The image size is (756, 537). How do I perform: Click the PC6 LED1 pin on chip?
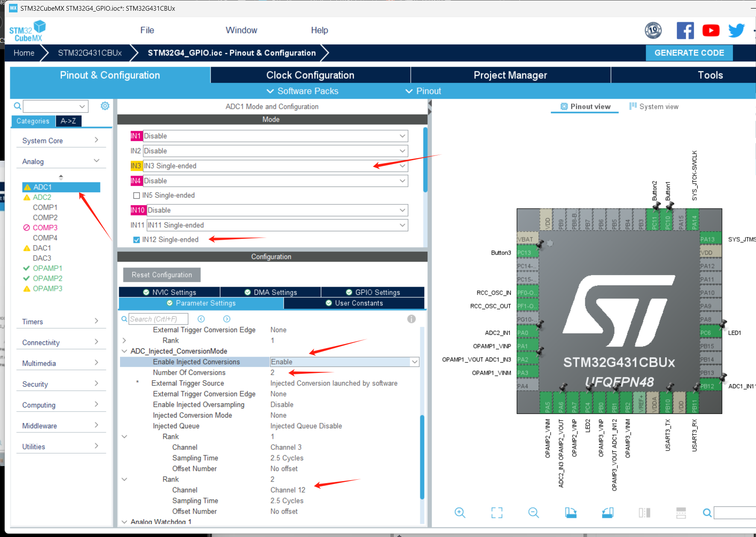(x=711, y=333)
